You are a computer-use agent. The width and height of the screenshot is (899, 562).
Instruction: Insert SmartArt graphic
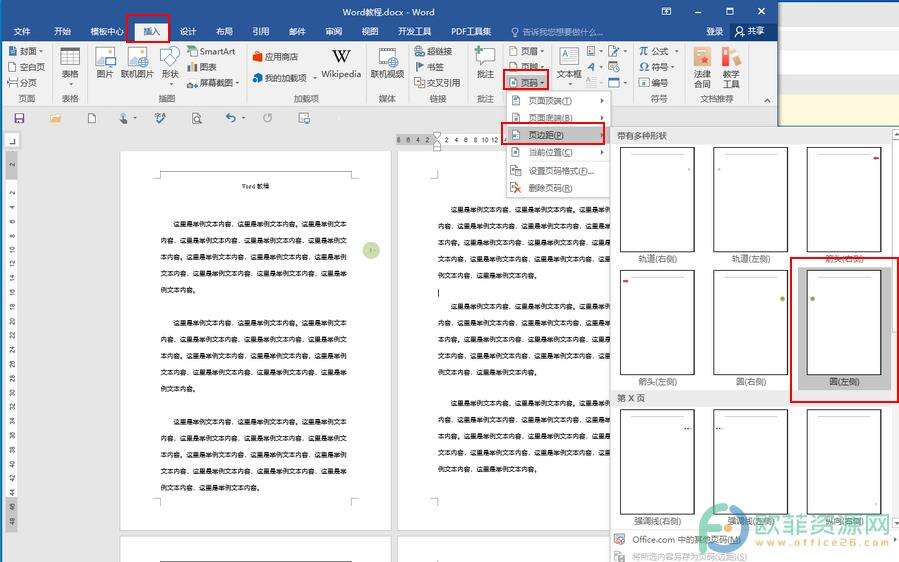pos(211,51)
